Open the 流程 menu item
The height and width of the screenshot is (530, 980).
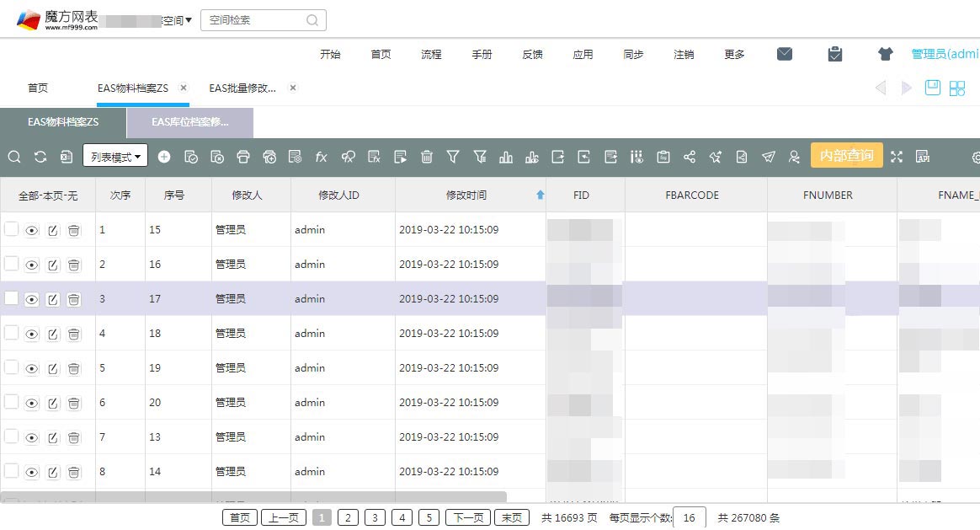(x=431, y=54)
